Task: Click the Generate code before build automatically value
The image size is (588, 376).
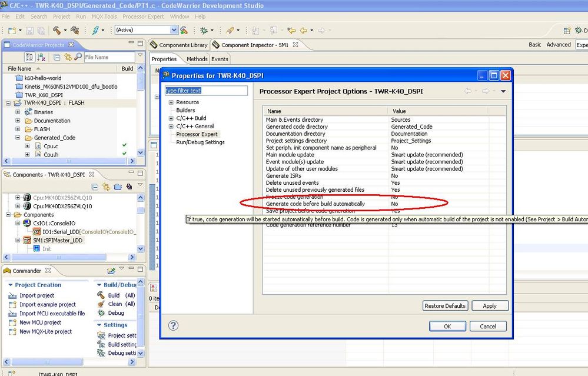Action: (394, 204)
